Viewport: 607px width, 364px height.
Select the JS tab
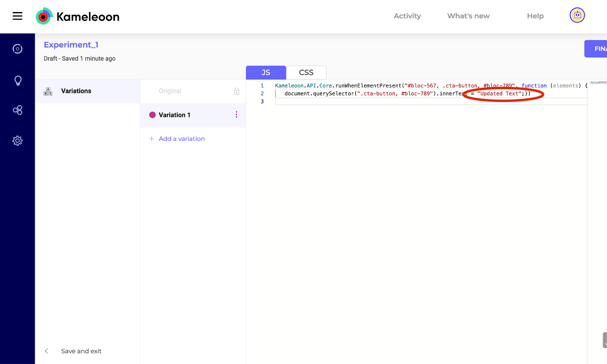(266, 73)
